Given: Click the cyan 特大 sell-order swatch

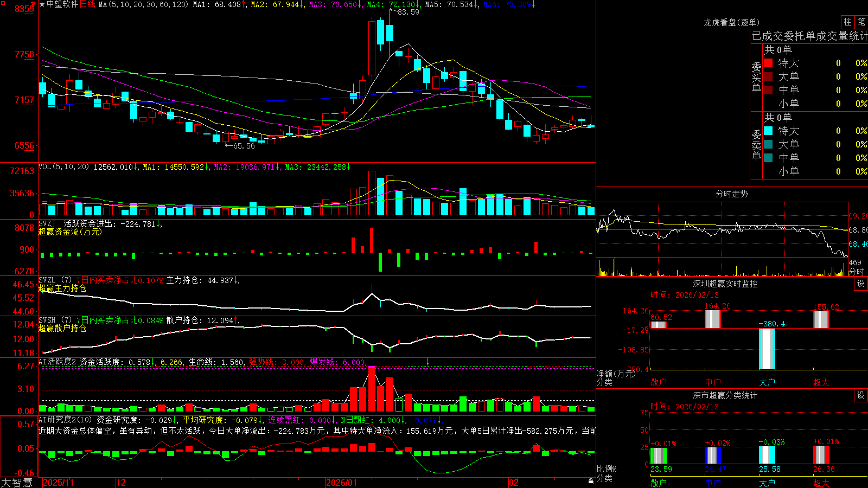Looking at the screenshot, I should coord(768,131).
